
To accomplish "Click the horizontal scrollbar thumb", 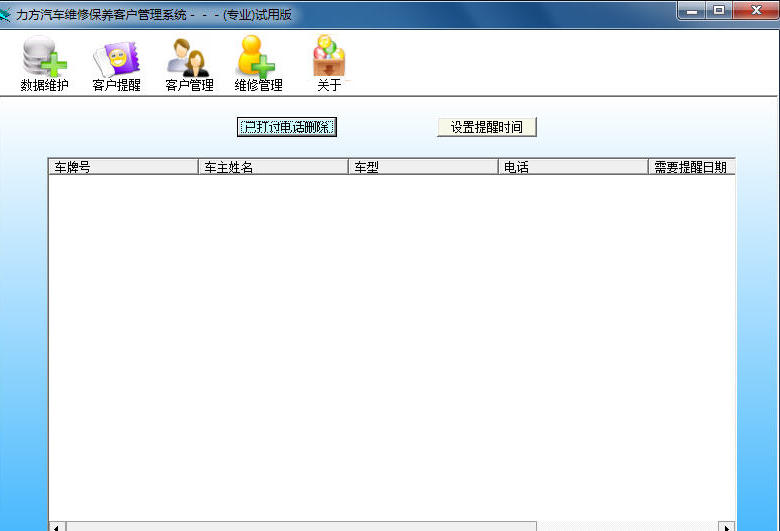I will click(x=300, y=526).
